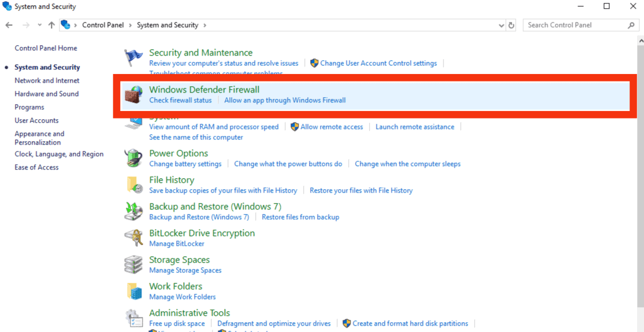Image resolution: width=644 pixels, height=332 pixels.
Task: Click the search magnifier icon
Action: click(631, 25)
